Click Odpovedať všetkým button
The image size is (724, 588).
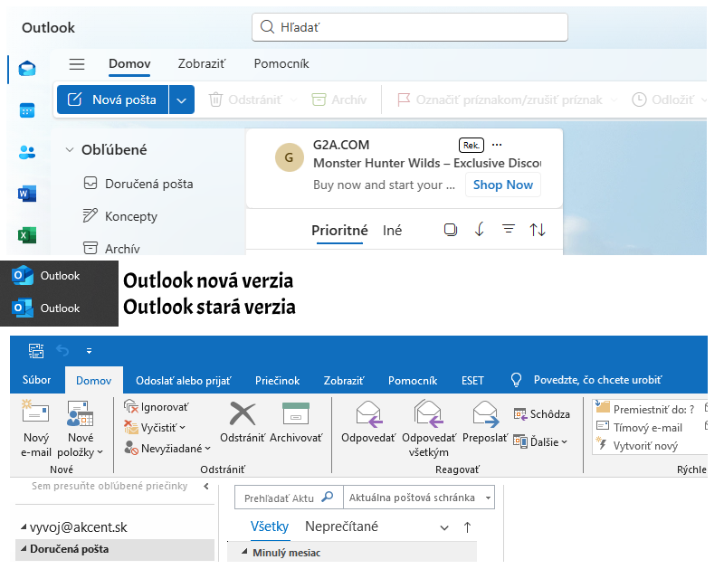[429, 429]
